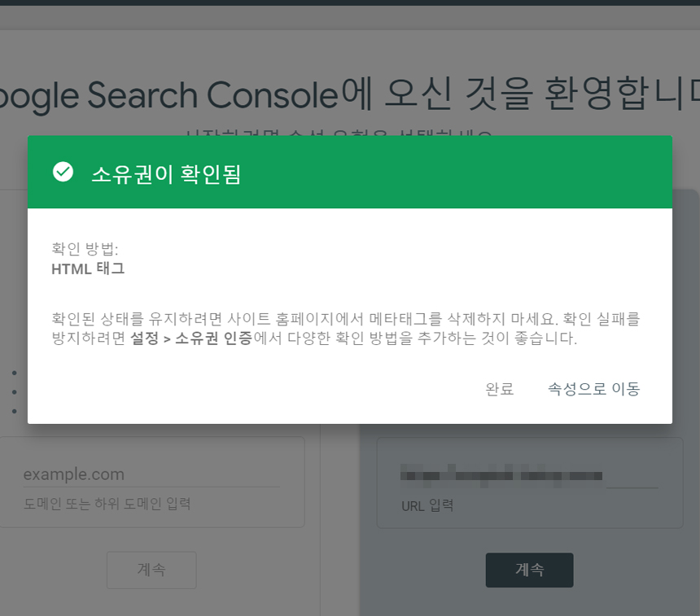The height and width of the screenshot is (616, 700).
Task: Click the 속성으로 이동 button
Action: click(x=593, y=389)
